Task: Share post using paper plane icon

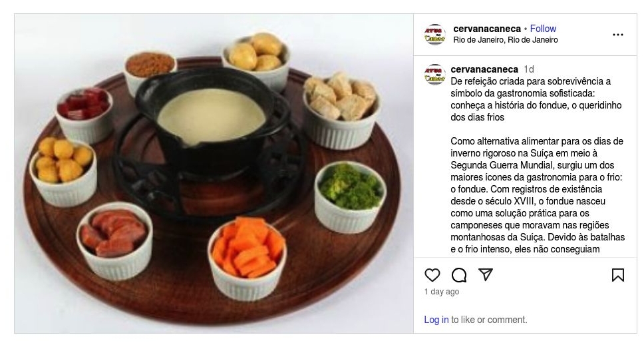Action: [486, 274]
